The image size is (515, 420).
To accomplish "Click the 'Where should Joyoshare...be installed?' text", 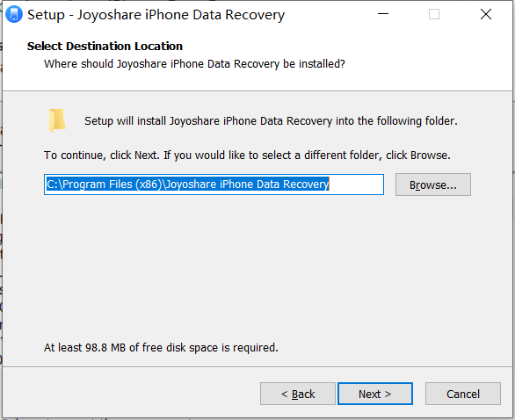I will click(194, 64).
